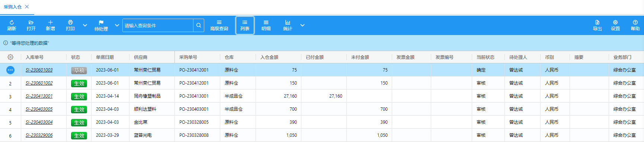Close the 采购入仓 tab

coord(27,7)
